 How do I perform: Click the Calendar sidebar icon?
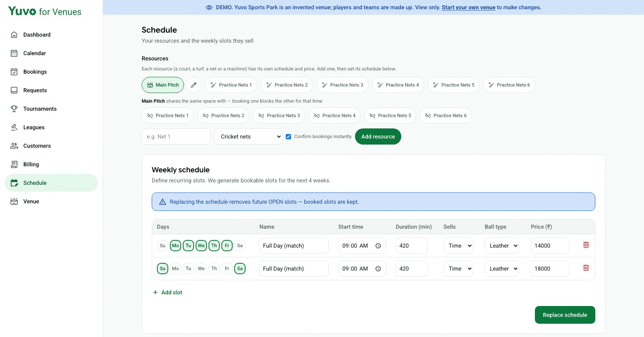(x=14, y=53)
